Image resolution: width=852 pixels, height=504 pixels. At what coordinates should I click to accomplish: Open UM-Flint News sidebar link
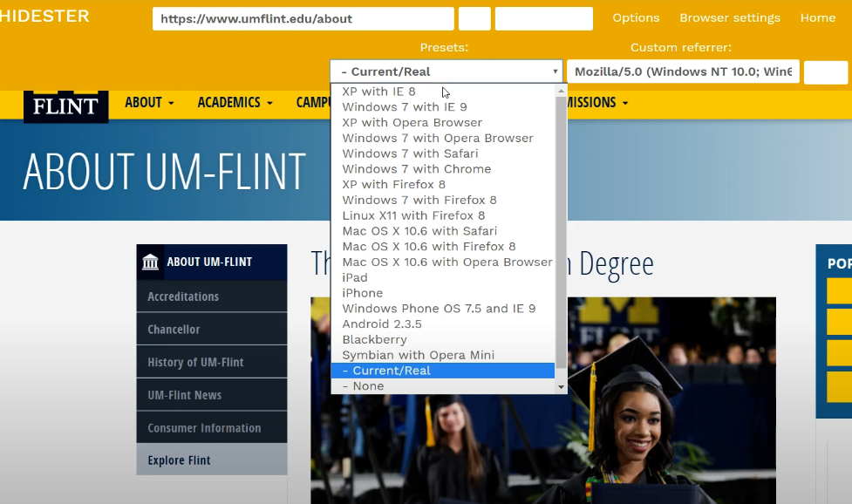coord(212,395)
